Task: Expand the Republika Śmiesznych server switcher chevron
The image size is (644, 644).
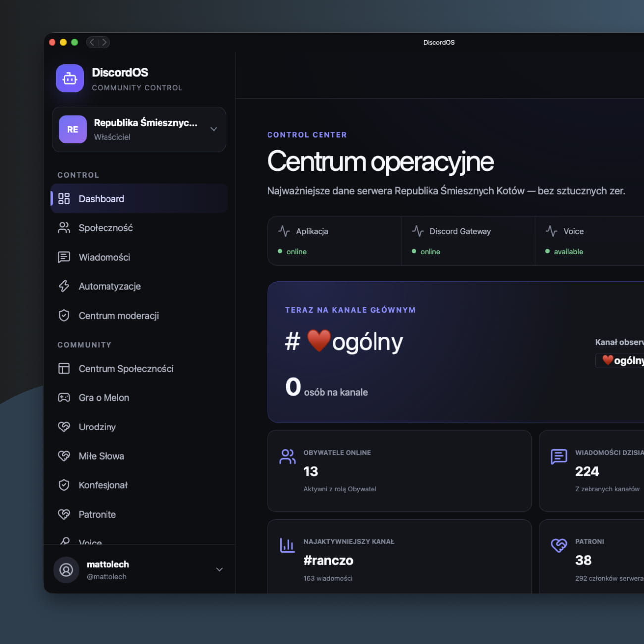Action: point(214,129)
